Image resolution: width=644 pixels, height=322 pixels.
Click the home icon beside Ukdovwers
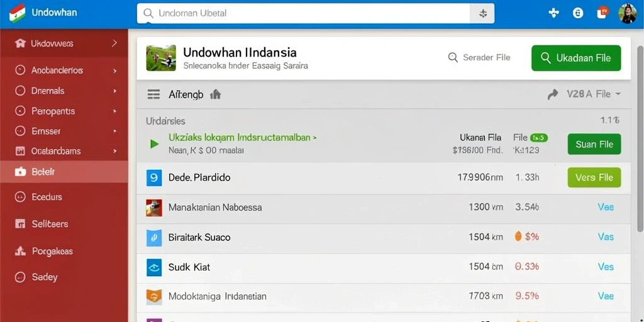[20, 43]
